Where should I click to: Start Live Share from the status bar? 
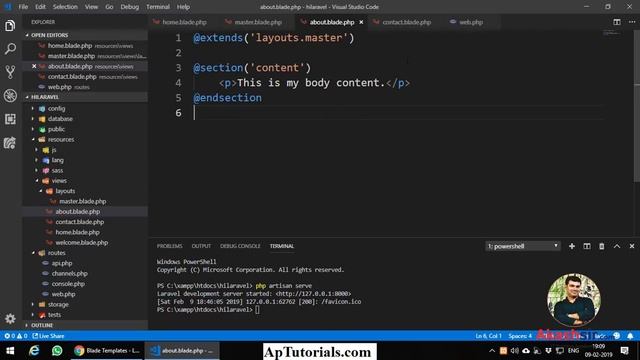coord(48,336)
